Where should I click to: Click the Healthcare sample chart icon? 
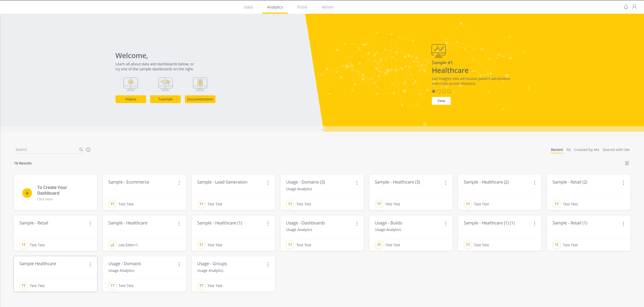[x=439, y=51]
